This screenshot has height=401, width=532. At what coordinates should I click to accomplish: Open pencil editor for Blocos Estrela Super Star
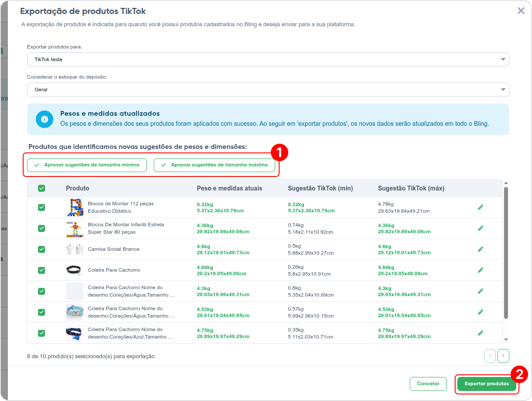480,228
